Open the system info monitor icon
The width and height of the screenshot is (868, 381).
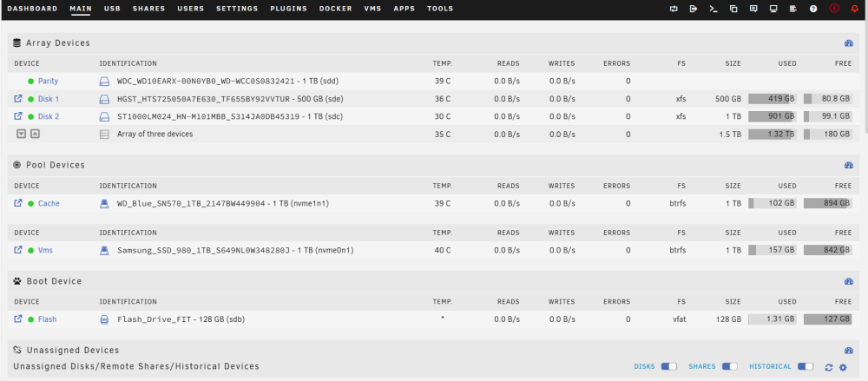click(x=773, y=9)
